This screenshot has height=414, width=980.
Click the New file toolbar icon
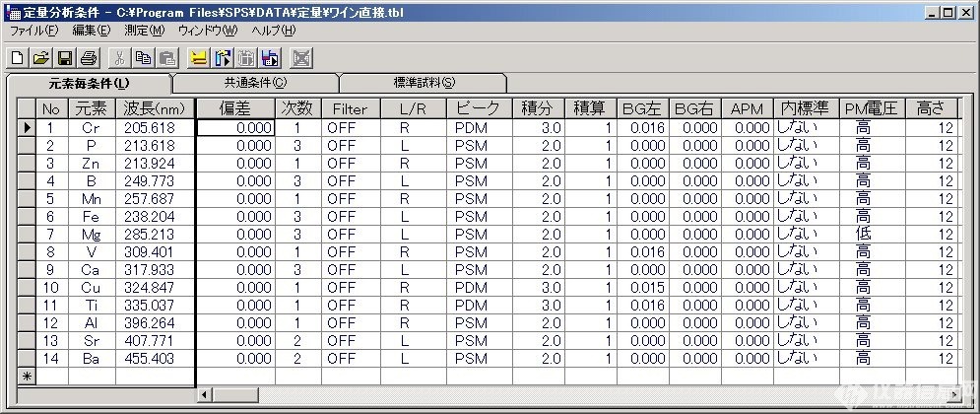[18, 58]
